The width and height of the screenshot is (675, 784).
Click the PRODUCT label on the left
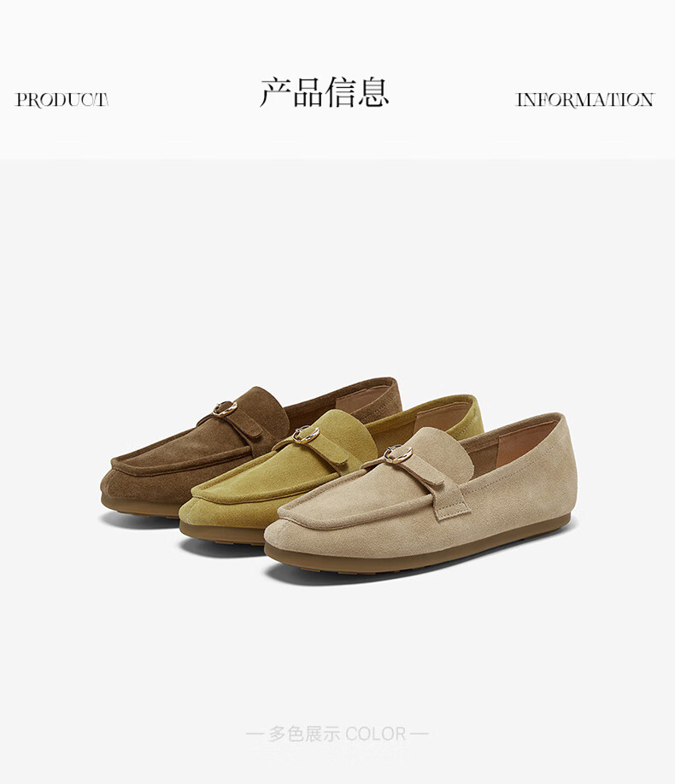point(62,100)
